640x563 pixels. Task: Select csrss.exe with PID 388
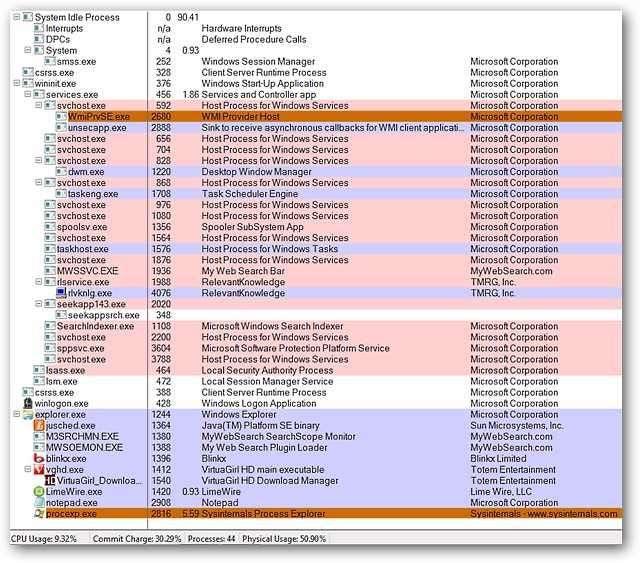coord(316,392)
